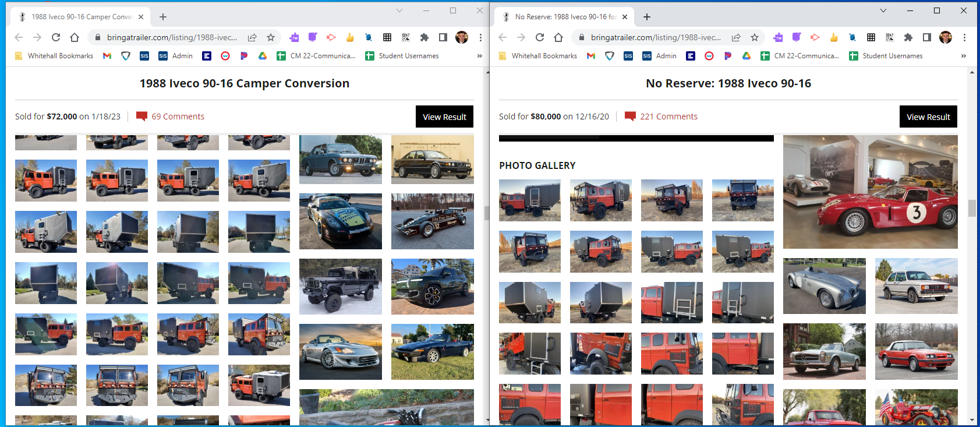
Task: Click back arrow in right browser window
Action: pos(503,37)
